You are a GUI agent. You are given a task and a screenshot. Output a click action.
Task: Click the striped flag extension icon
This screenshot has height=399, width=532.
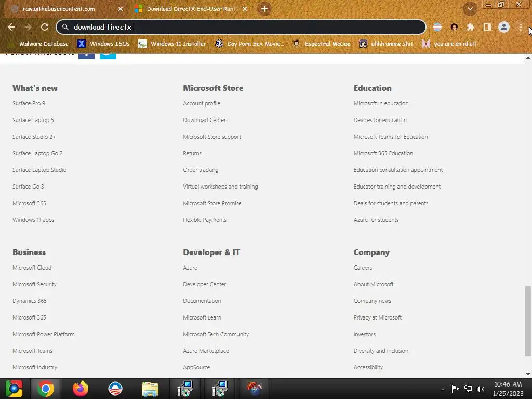(x=437, y=27)
